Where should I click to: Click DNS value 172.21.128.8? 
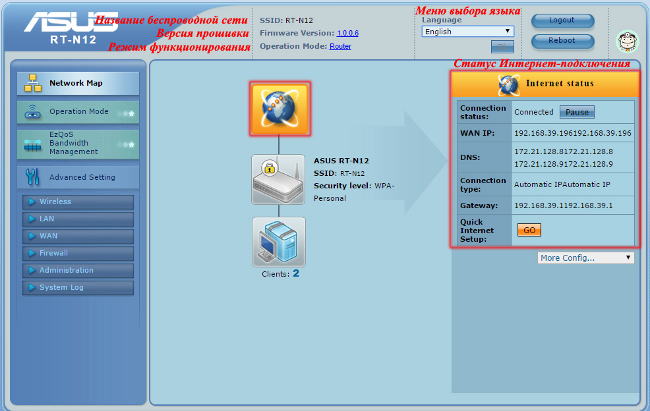coord(563,152)
